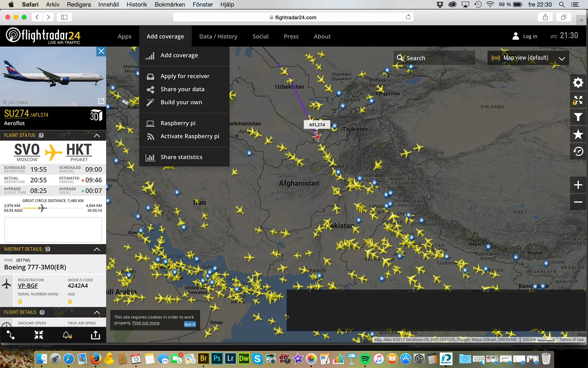Click the user icon beside Log in
588x368 pixels.
pyautogui.click(x=516, y=36)
